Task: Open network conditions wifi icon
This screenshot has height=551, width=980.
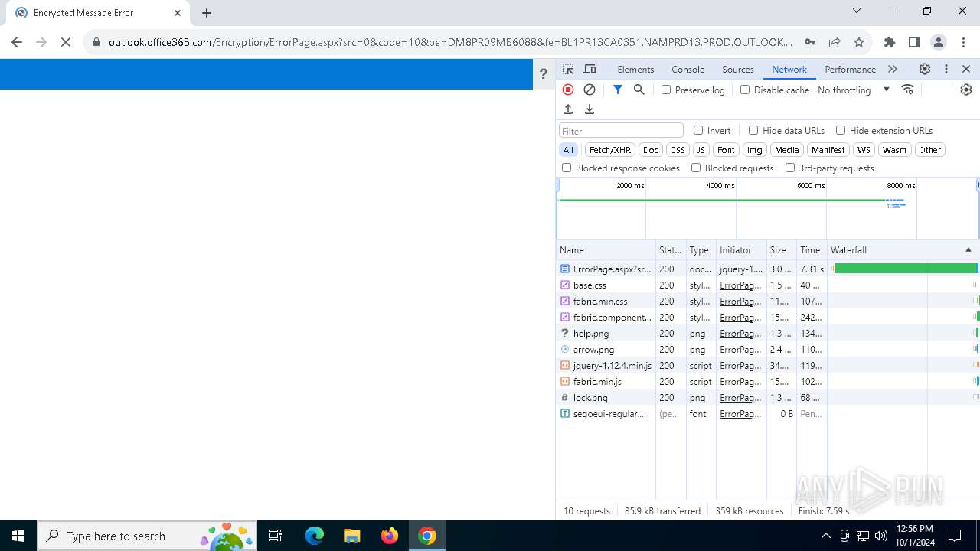Action: pos(908,90)
